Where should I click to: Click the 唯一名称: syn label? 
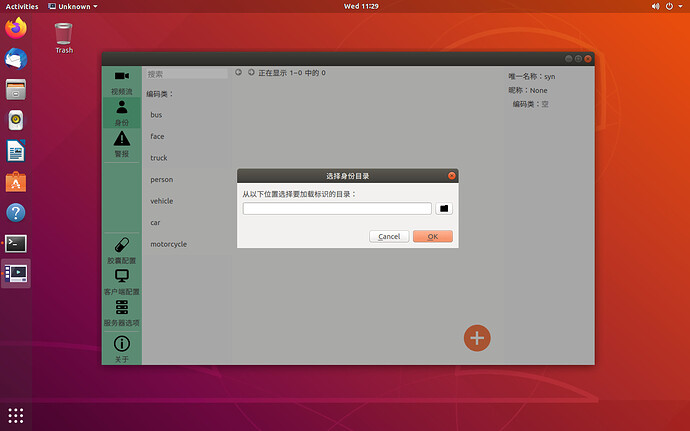coord(532,77)
